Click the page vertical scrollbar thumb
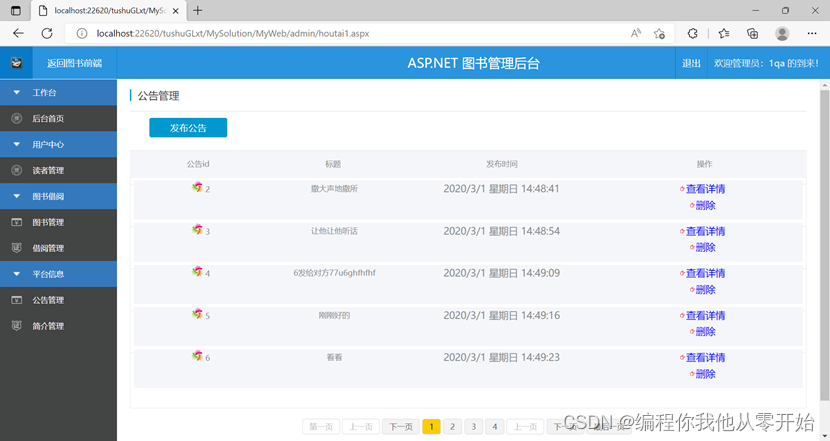This screenshot has width=830, height=441. (x=825, y=245)
